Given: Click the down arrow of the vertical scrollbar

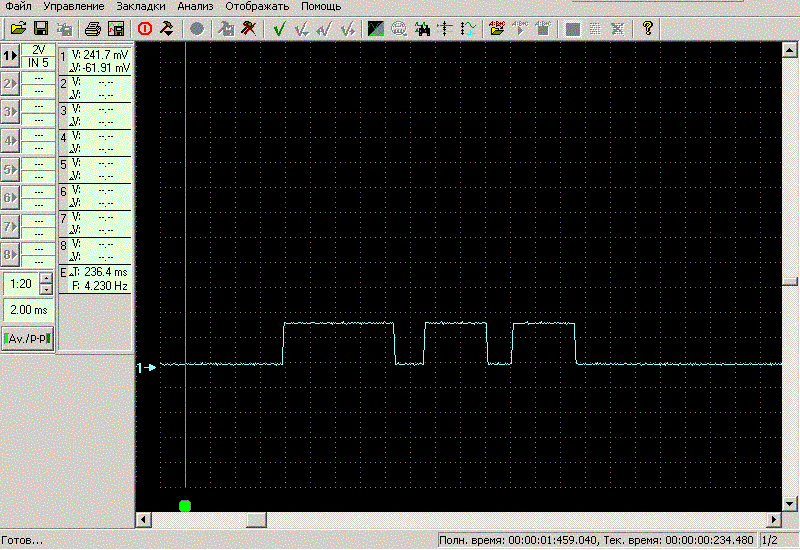Looking at the screenshot, I should click(789, 504).
